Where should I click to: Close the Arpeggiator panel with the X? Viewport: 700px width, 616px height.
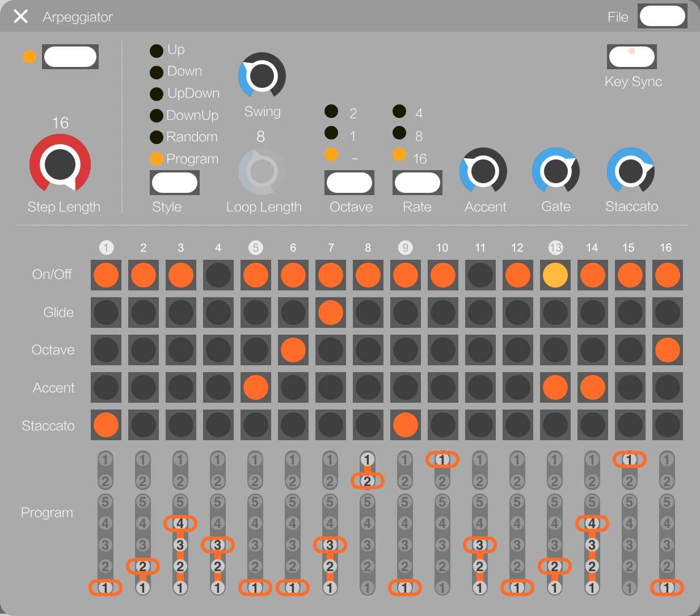pos(21,16)
